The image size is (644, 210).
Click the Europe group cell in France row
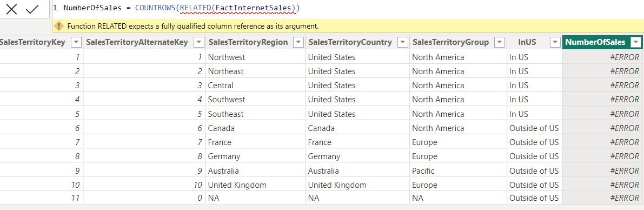click(x=458, y=142)
